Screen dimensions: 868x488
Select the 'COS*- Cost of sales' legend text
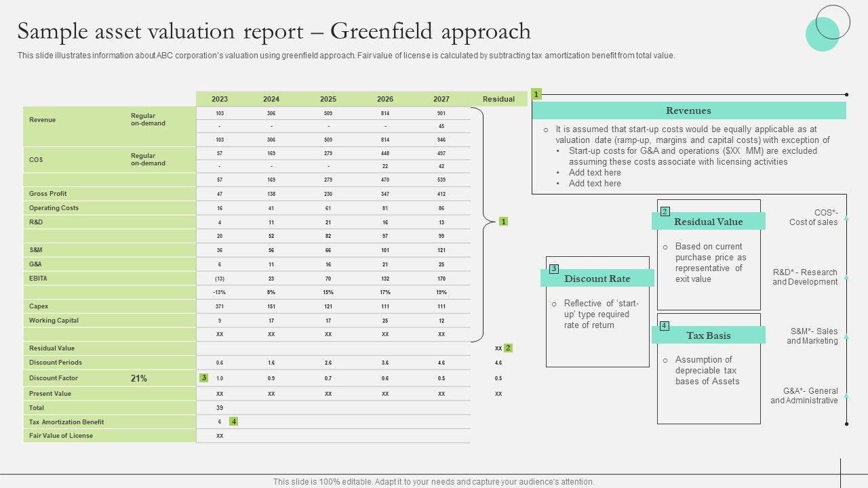[x=813, y=218]
